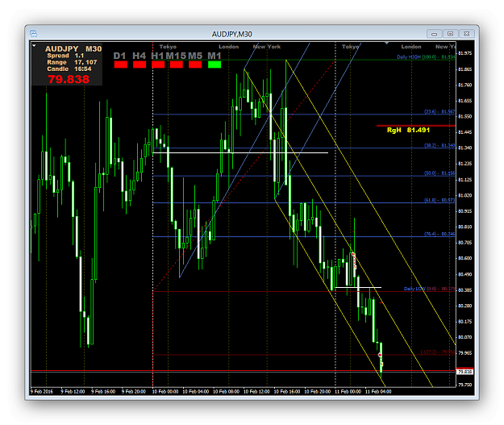Click the (61.8) - 80.973 Fibonacci label
504x425 pixels.
click(439, 200)
